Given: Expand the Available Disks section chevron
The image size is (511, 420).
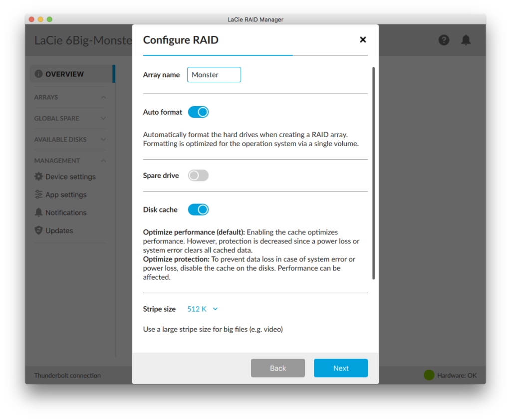Looking at the screenshot, I should (103, 140).
